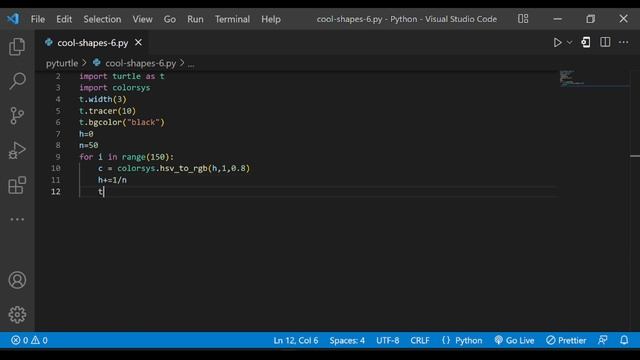Click the pyturtle breadcrumb folder
640x360 pixels.
pyautogui.click(x=62, y=63)
